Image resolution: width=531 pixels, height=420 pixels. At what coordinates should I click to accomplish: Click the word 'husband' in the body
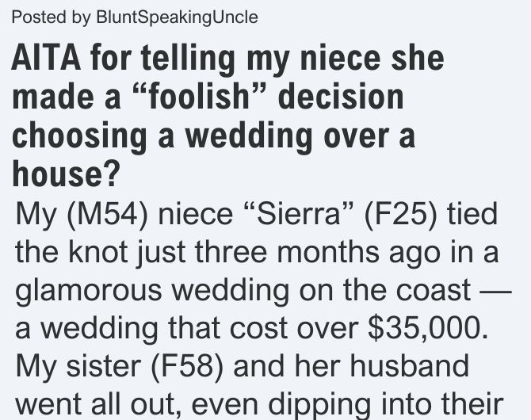tap(409, 365)
